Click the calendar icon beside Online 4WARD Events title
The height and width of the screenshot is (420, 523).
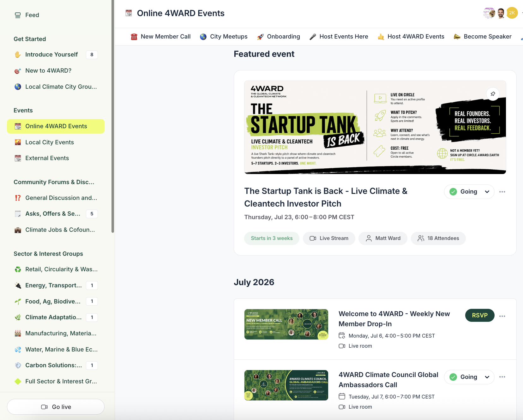coord(129,13)
